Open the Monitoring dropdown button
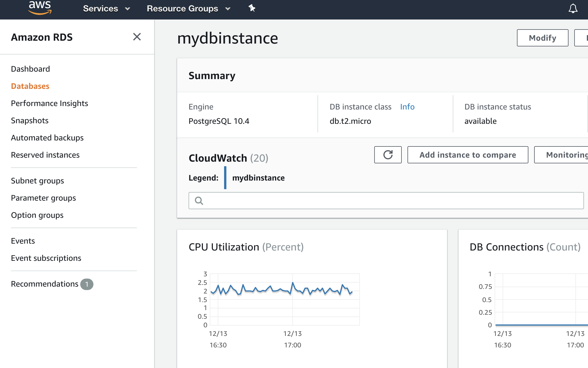 click(x=561, y=155)
